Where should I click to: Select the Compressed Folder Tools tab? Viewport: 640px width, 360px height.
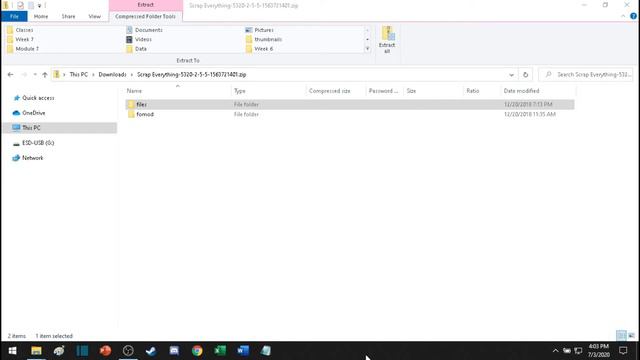145,16
